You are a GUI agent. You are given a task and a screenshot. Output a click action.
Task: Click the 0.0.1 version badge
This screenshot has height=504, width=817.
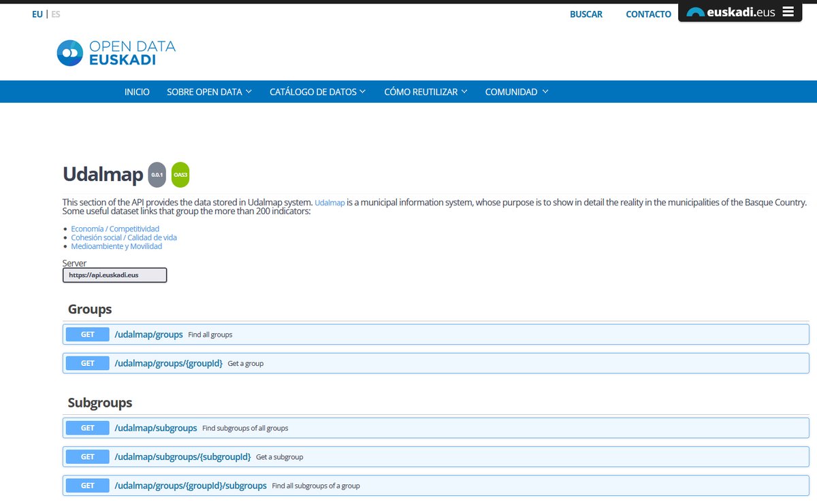click(157, 175)
